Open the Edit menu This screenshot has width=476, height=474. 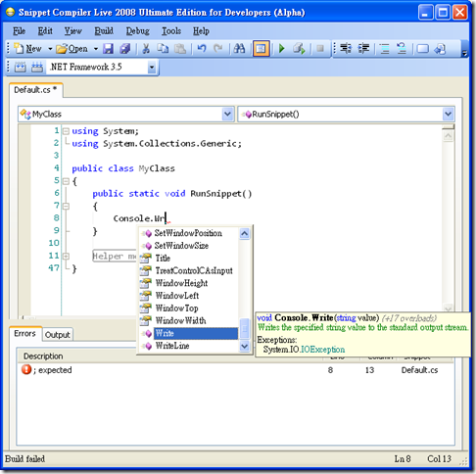(x=45, y=31)
